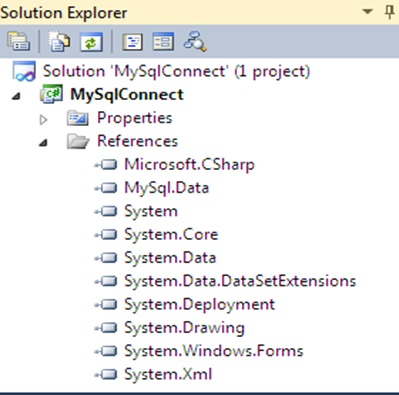Select the MySqlConnect project name
The height and width of the screenshot is (395, 399).
click(127, 95)
